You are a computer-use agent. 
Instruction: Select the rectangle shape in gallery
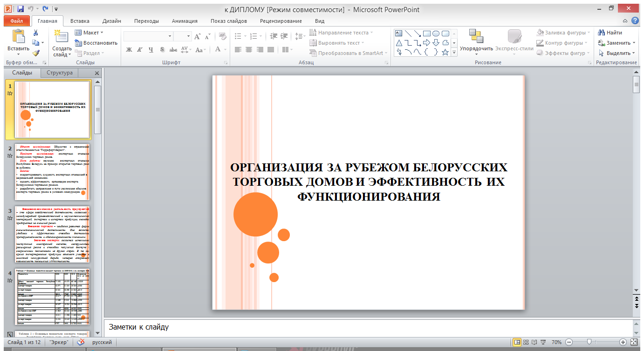coord(426,33)
